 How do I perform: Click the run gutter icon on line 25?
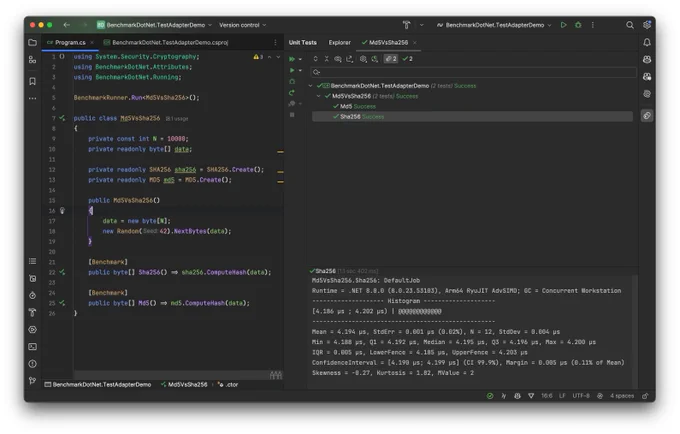(62, 303)
